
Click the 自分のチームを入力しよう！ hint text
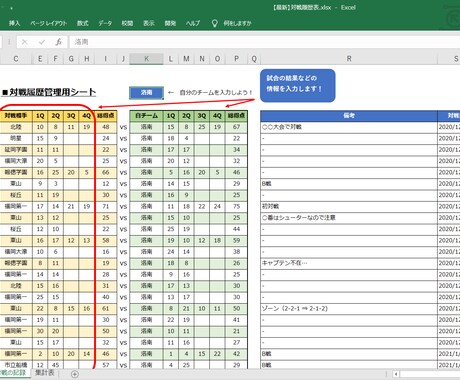tap(216, 92)
